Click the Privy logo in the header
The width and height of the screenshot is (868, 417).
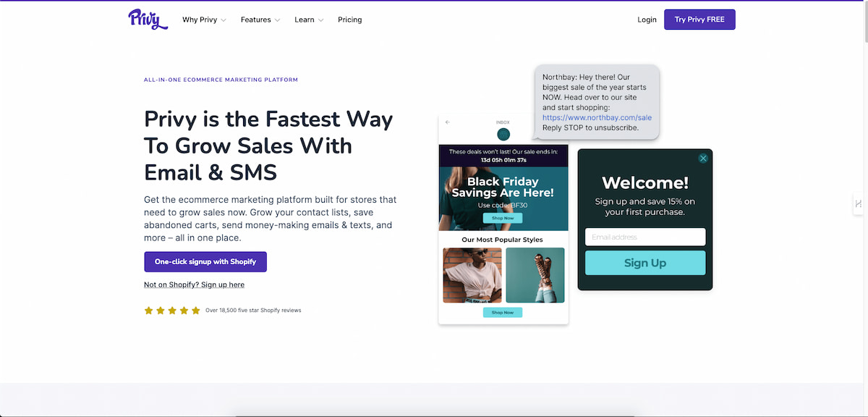point(148,20)
